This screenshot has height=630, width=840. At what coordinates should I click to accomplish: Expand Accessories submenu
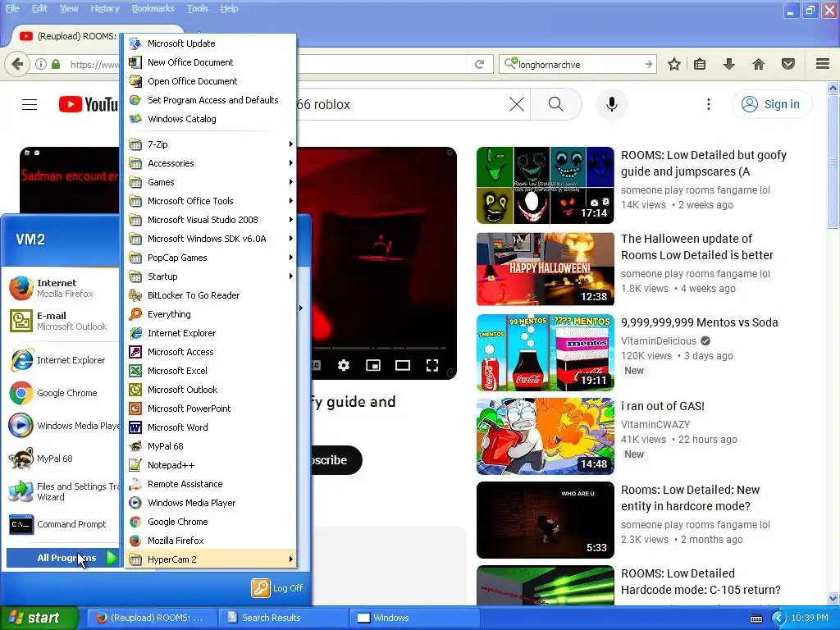click(210, 163)
